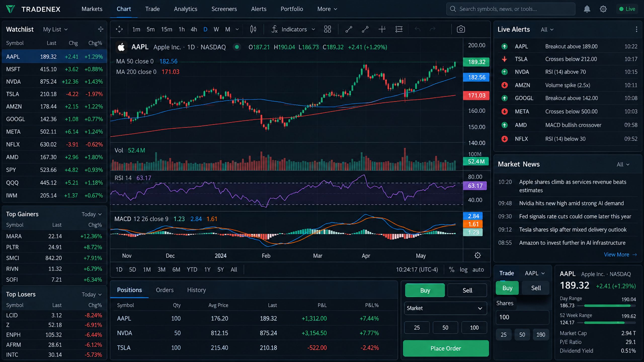Click the Apple logo beside AAPL
Image resolution: width=644 pixels, height=362 pixels.
pos(121,47)
